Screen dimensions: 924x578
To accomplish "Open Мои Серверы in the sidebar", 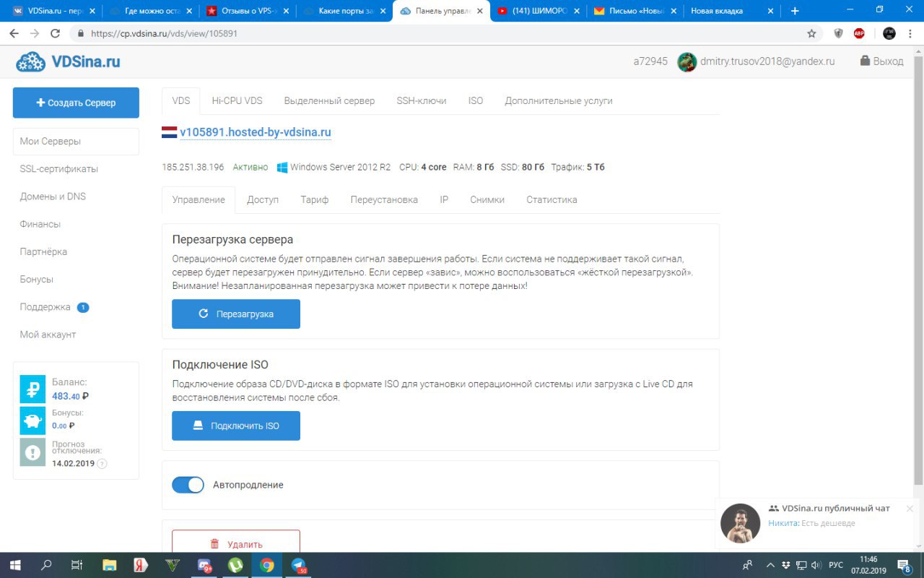I will (76, 141).
